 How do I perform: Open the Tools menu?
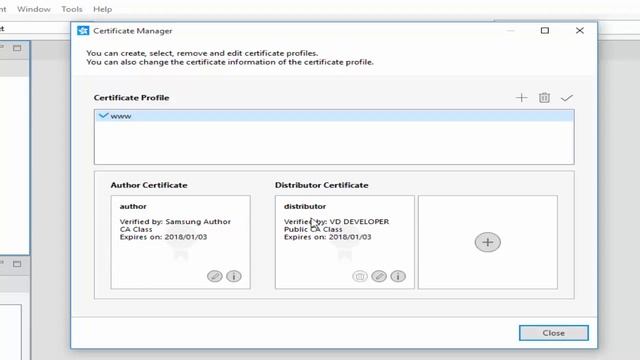[x=72, y=9]
